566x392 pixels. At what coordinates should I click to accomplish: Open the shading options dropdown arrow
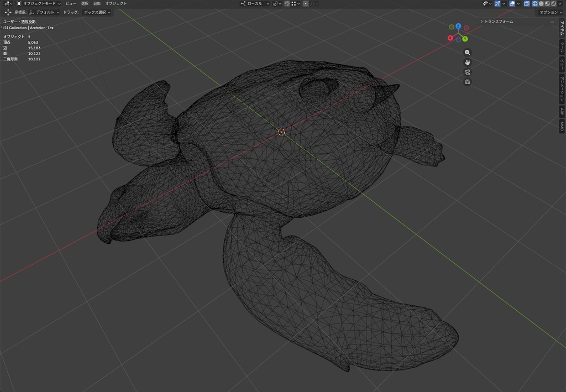coord(559,3)
